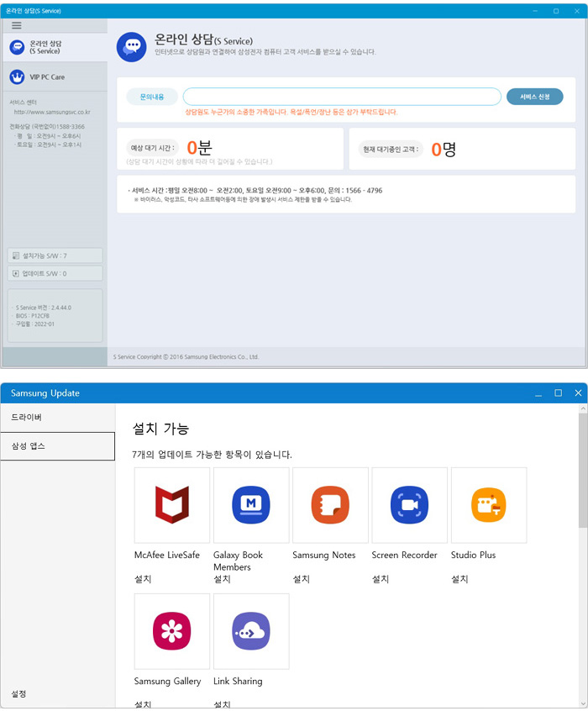588x711 pixels.
Task: Click the Samsung Update vertical scrollbar thumb
Action: (583, 470)
